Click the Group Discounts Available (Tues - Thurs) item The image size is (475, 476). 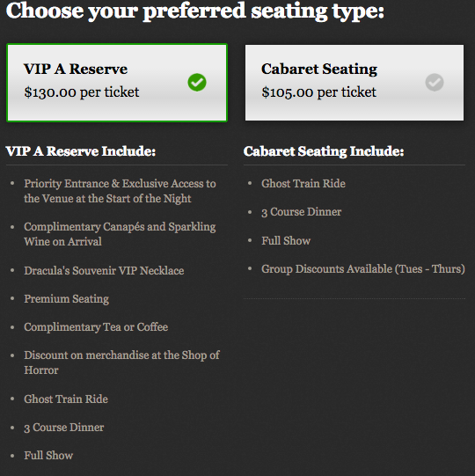click(x=363, y=269)
